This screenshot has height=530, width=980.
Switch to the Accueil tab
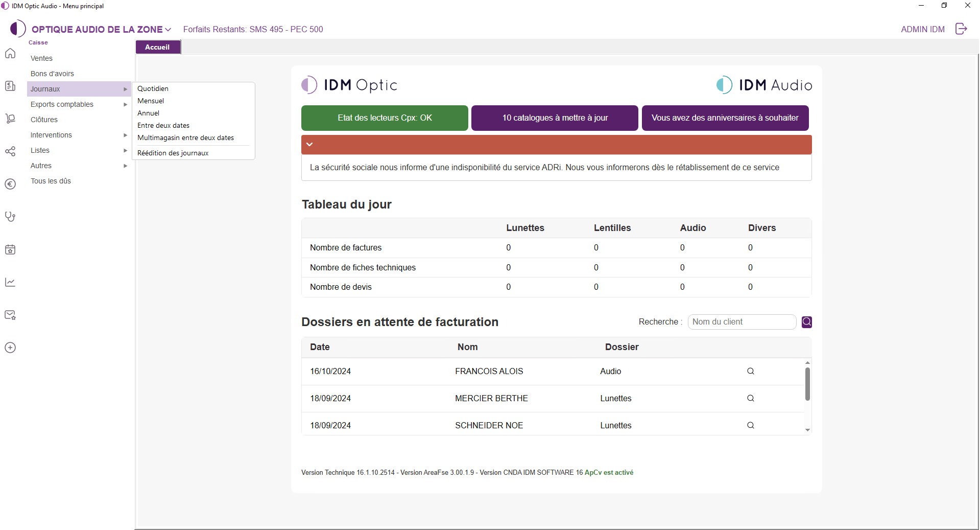pyautogui.click(x=157, y=47)
